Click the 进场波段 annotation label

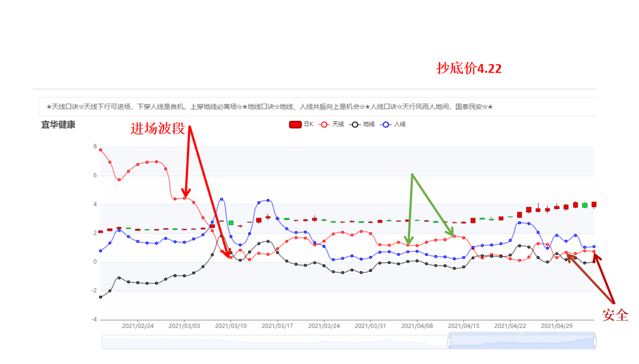(158, 129)
